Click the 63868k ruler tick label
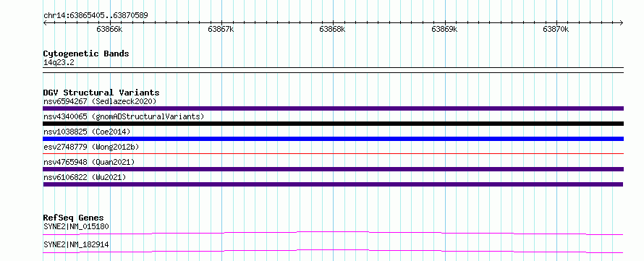Screen dimensions: 644x261 pos(332,29)
